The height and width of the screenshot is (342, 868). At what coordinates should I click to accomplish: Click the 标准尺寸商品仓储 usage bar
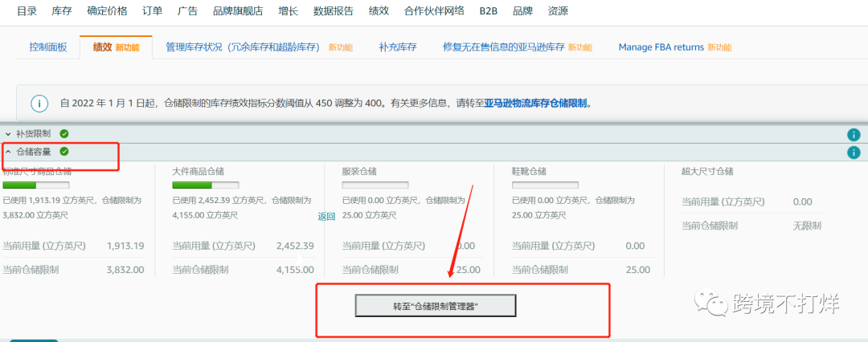click(x=36, y=185)
